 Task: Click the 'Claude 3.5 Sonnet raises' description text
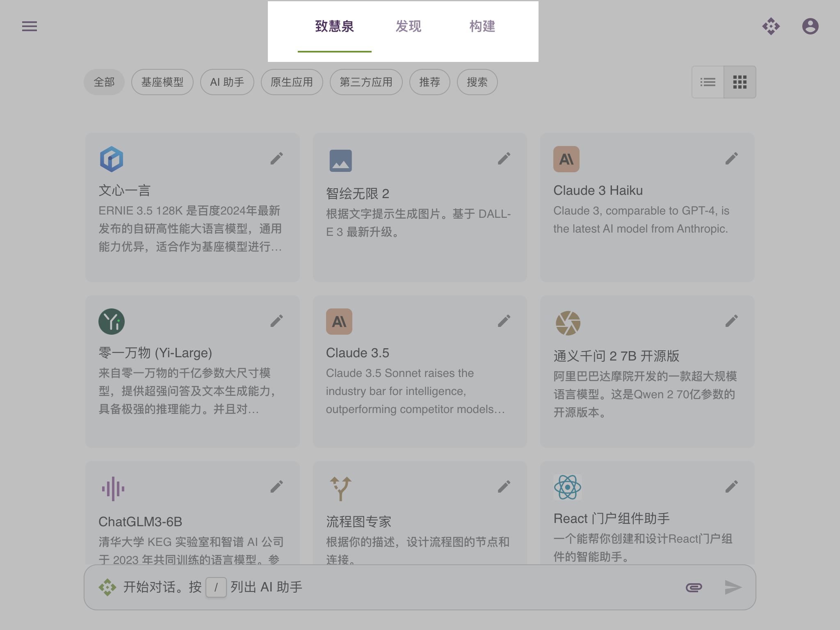click(415, 391)
